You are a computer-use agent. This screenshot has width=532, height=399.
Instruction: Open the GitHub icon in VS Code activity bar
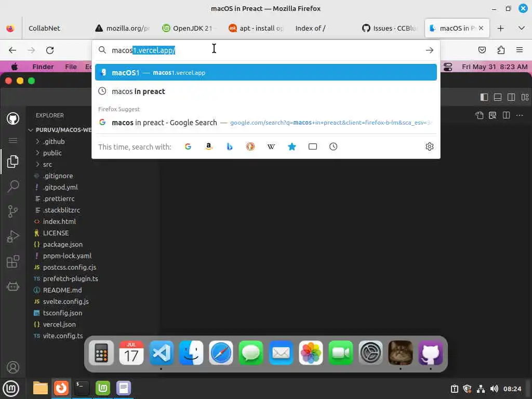pos(13,118)
